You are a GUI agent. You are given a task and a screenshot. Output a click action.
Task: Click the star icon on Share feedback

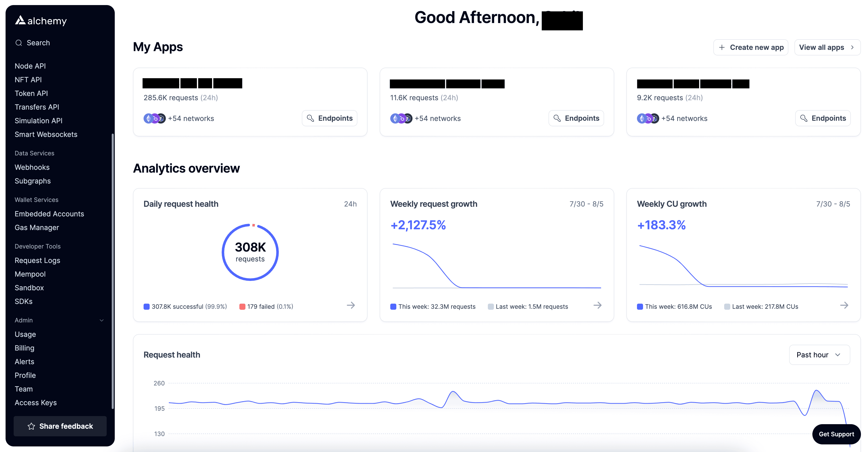click(31, 426)
